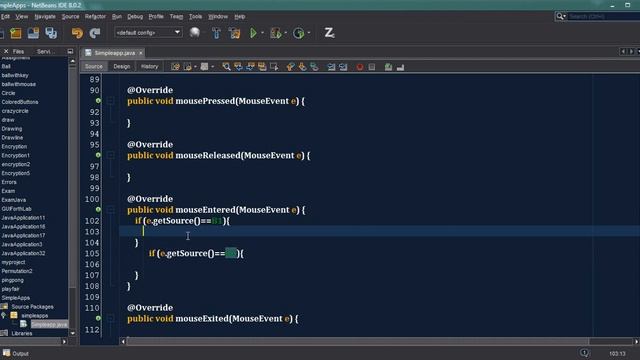Click the Comment code icon
Viewport: 640px width, 360px height.
(388, 67)
